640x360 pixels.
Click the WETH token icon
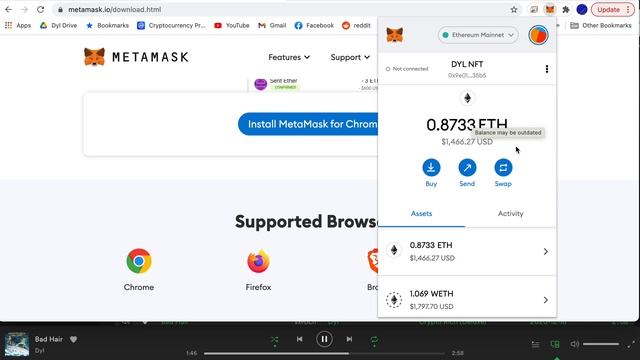[394, 300]
